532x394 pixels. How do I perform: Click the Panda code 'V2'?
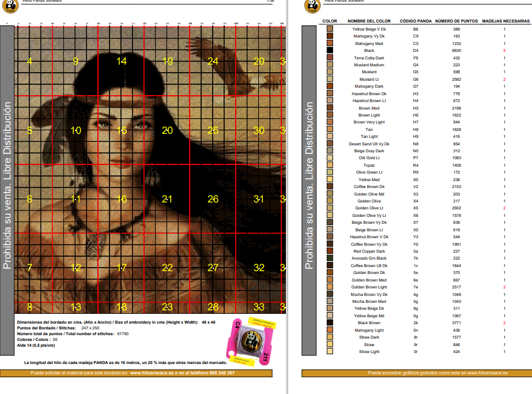coord(416,186)
